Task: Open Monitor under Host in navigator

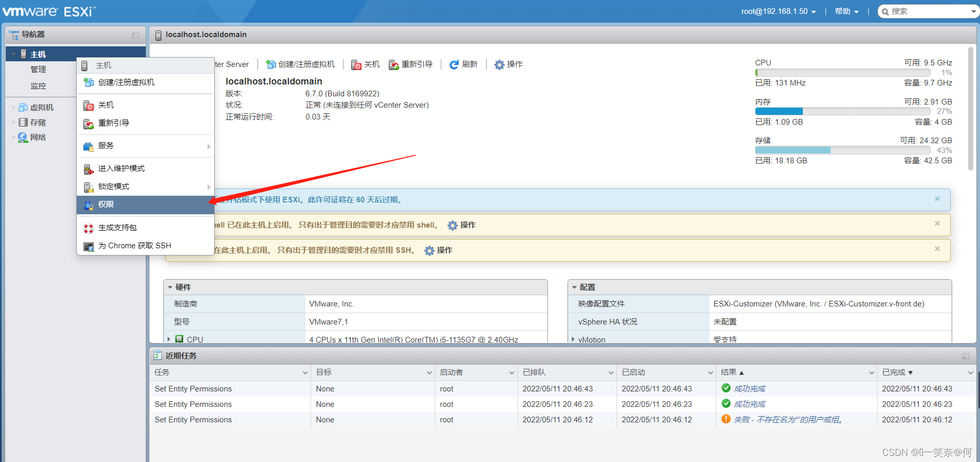Action: pyautogui.click(x=38, y=86)
